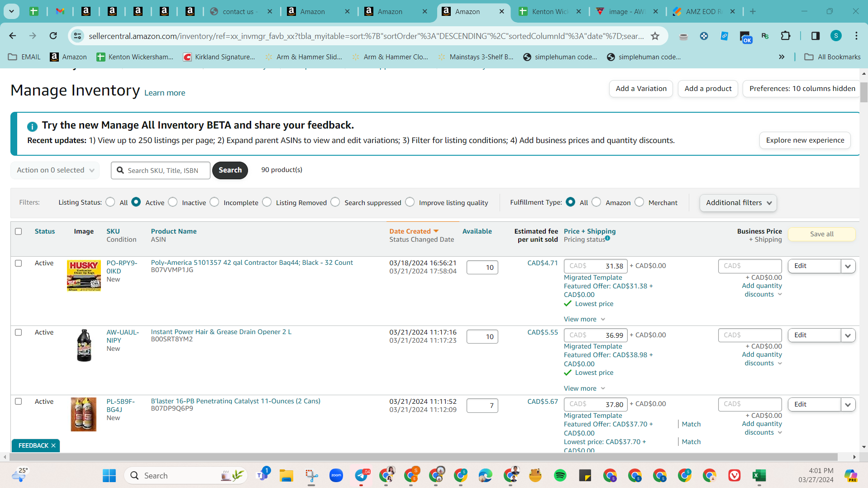868x488 pixels.
Task: Click the Search SKU, Title, ISBN field
Action: (x=161, y=171)
